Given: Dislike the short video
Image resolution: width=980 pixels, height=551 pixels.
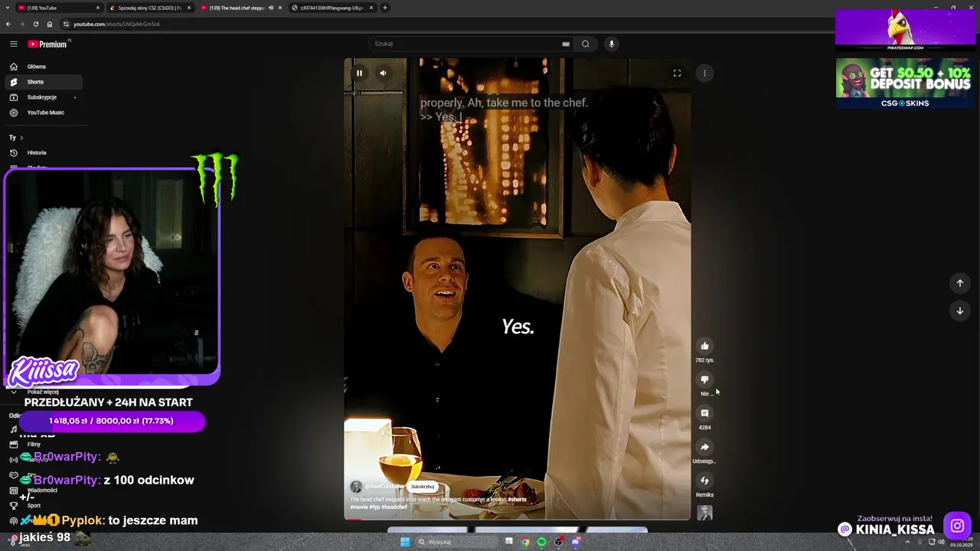Looking at the screenshot, I should click(704, 380).
